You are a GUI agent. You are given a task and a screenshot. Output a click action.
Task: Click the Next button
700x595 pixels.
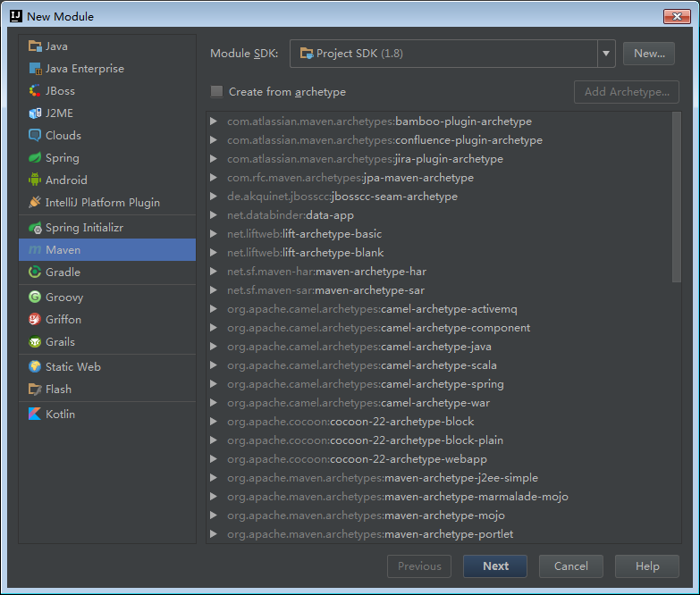[495, 566]
